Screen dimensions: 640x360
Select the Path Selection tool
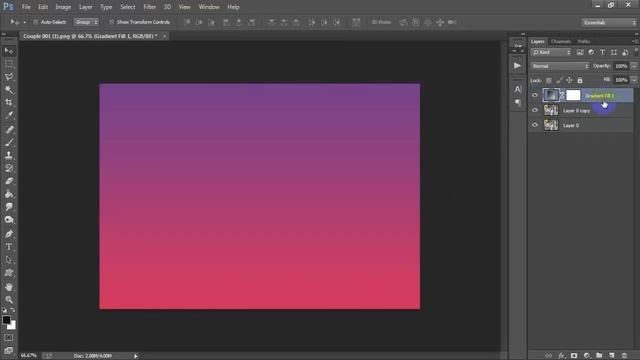9,260
